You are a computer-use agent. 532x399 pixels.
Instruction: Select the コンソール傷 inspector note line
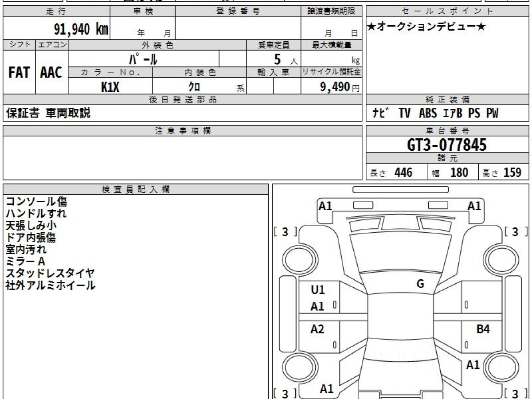coord(36,202)
